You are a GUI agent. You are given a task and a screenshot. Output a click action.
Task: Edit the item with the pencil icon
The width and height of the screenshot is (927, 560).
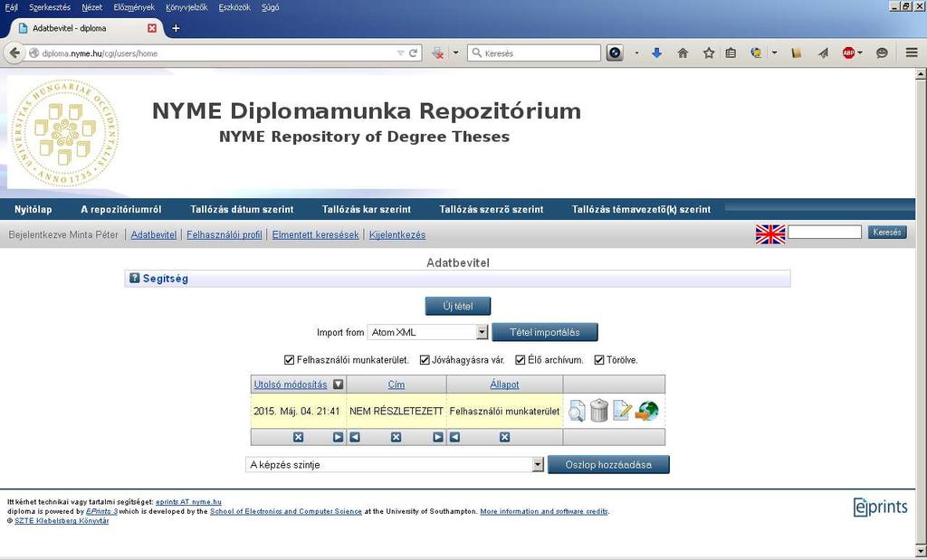622,411
